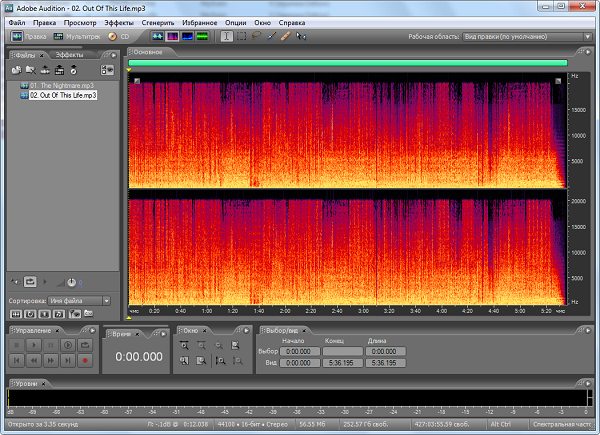The image size is (600, 435).
Task: Expand the Основное panel options menu
Action: click(586, 51)
